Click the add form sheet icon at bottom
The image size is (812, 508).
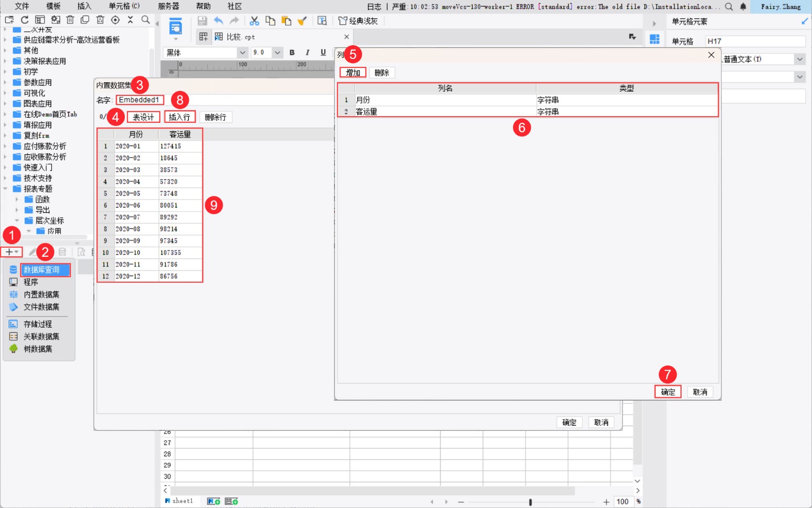coord(231,501)
